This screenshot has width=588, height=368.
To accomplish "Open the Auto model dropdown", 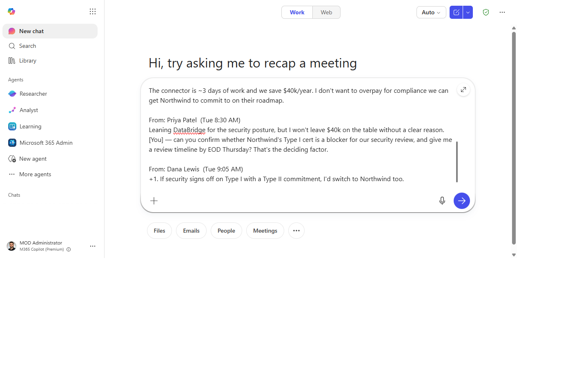I will tap(431, 12).
